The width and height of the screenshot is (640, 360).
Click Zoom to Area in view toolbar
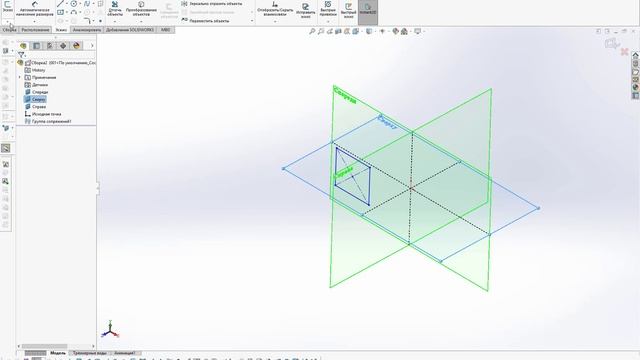pyautogui.click(x=321, y=31)
